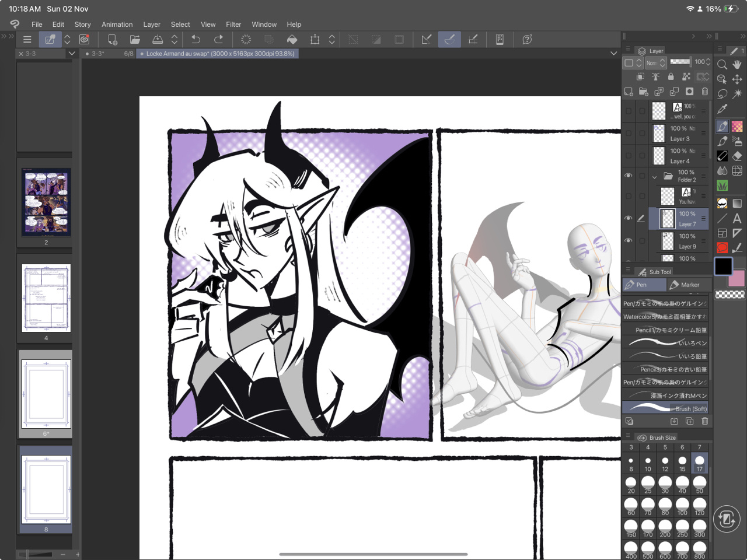Open the smartphone connection icon
The image size is (747, 560).
point(500,39)
